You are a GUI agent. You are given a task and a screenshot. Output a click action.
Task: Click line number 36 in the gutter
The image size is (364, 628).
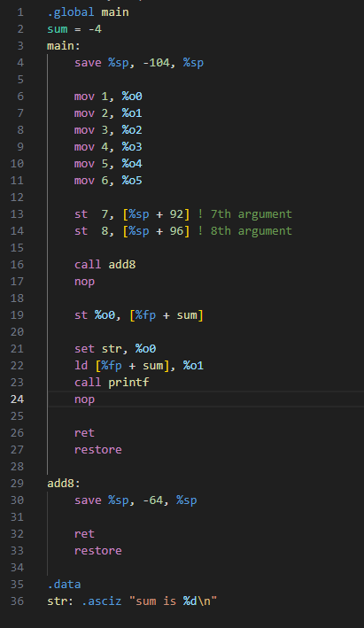17,601
